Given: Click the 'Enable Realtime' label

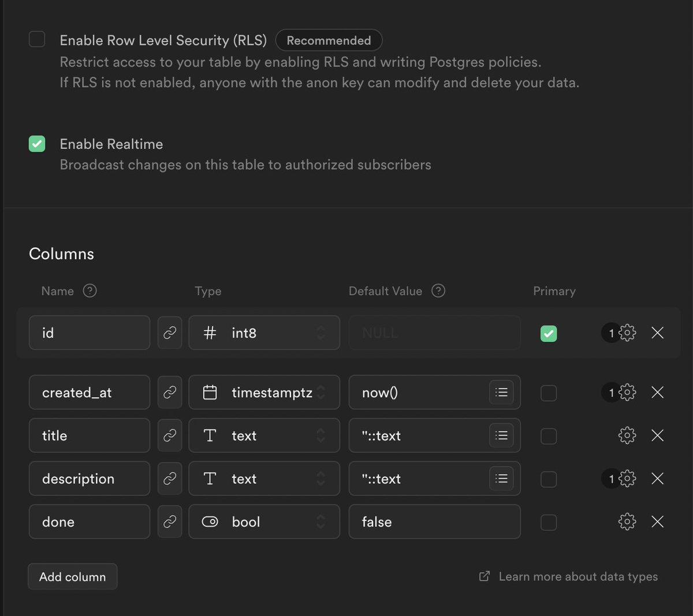Looking at the screenshot, I should [111, 144].
